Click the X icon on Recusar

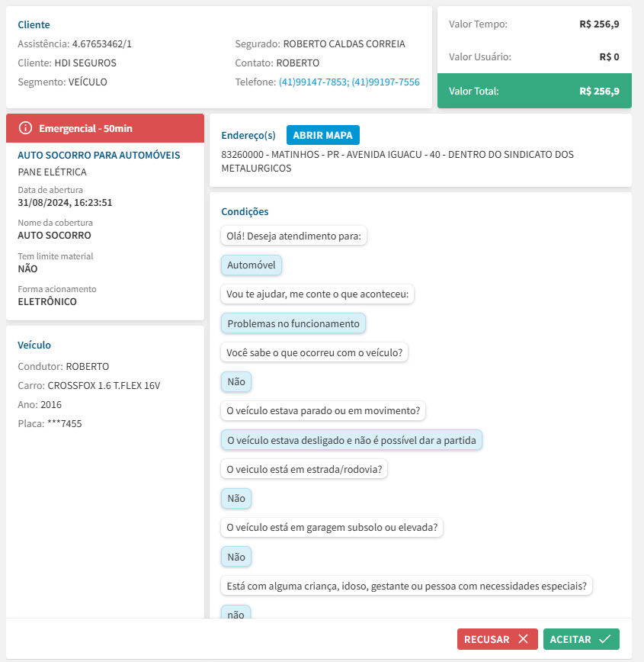pos(523,639)
